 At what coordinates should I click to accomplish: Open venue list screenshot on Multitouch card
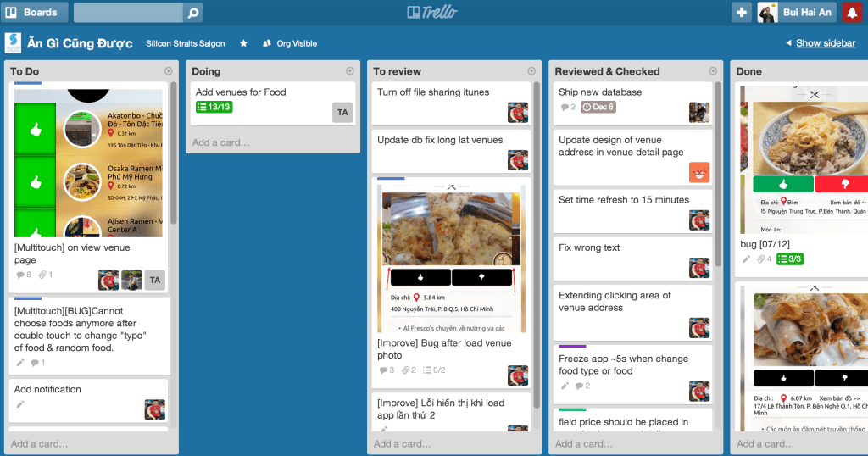pos(88,164)
